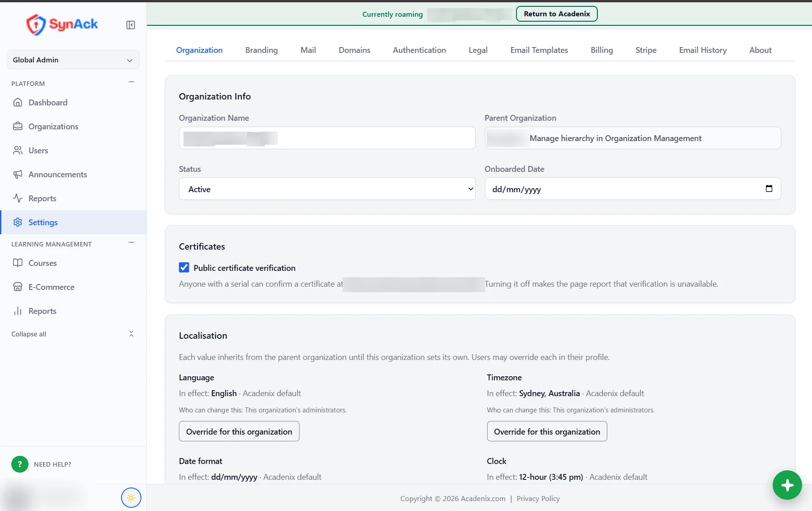The height and width of the screenshot is (511, 812).
Task: View the Email History tab
Action: click(x=703, y=50)
